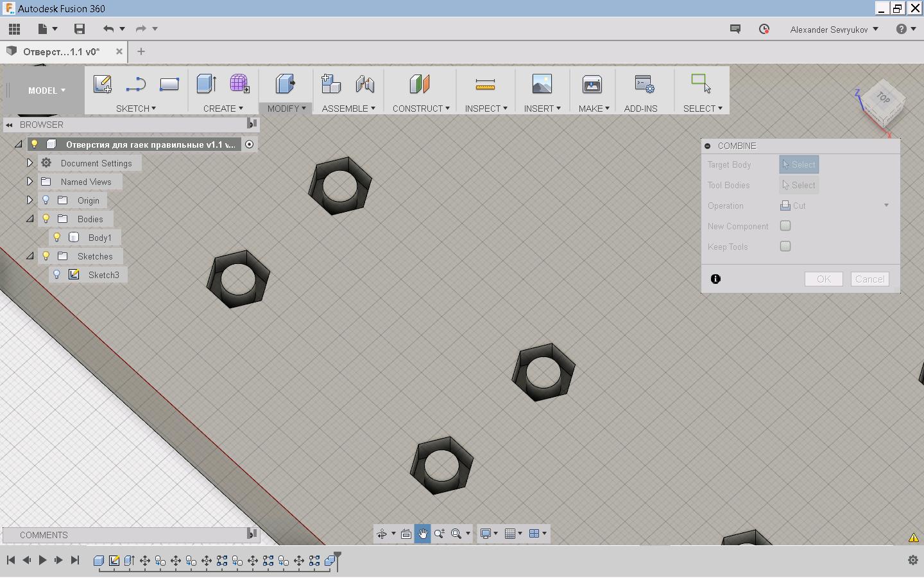
Task: Check the Keep Tools checkbox
Action: point(785,247)
